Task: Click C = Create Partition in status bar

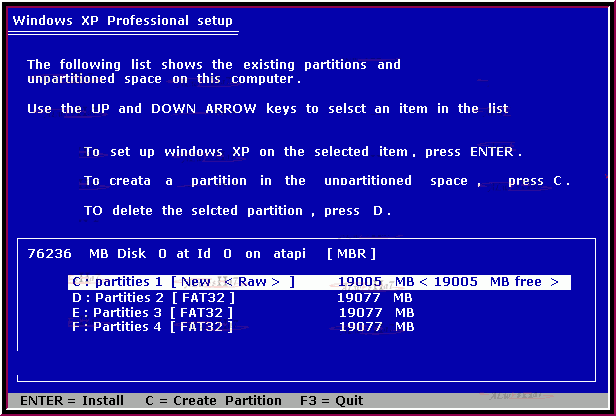Action: pos(213,401)
